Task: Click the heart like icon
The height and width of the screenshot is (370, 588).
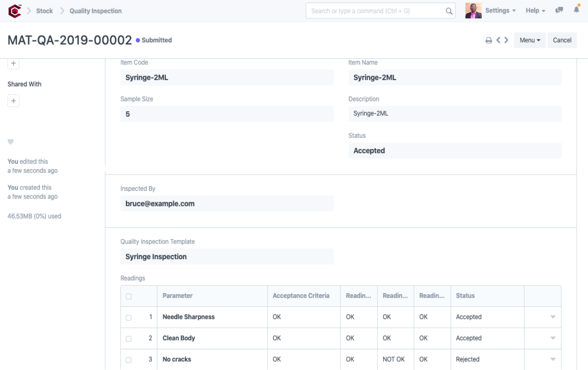Action: [x=11, y=142]
